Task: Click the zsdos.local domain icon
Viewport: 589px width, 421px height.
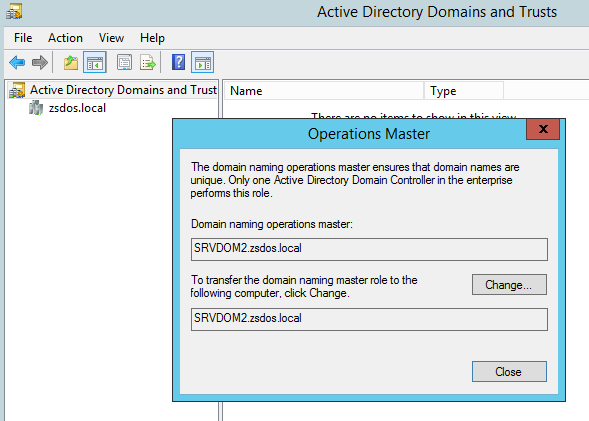Action: (x=36, y=108)
